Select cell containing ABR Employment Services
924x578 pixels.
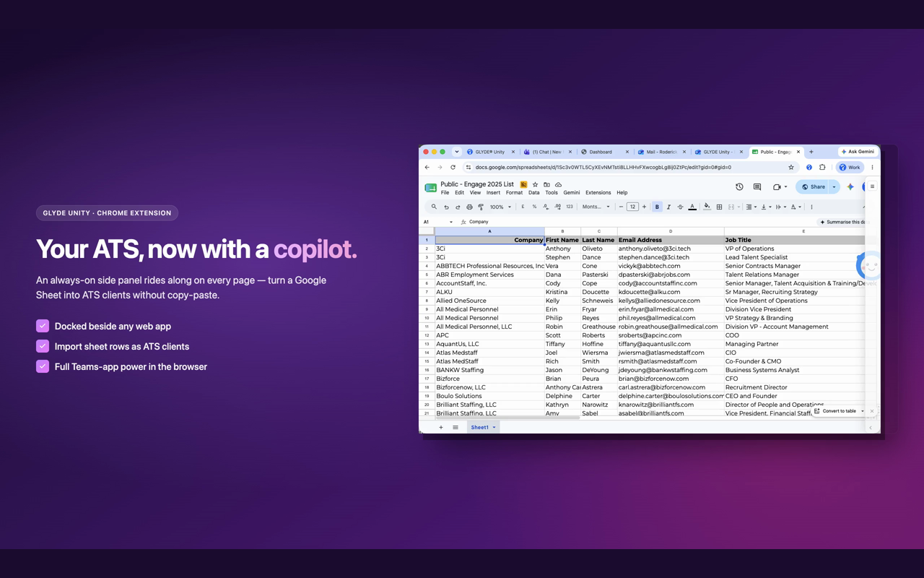(x=489, y=275)
